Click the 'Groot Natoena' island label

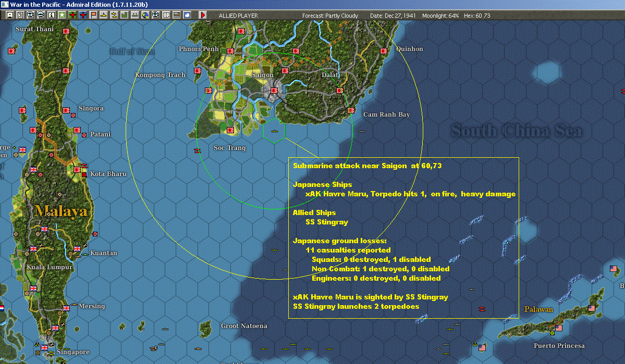click(244, 326)
